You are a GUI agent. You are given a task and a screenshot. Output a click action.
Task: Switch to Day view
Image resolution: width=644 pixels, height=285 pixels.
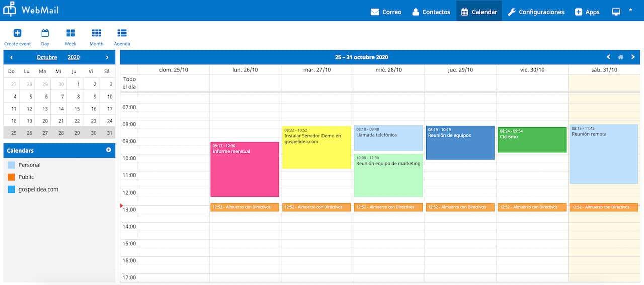click(x=45, y=33)
